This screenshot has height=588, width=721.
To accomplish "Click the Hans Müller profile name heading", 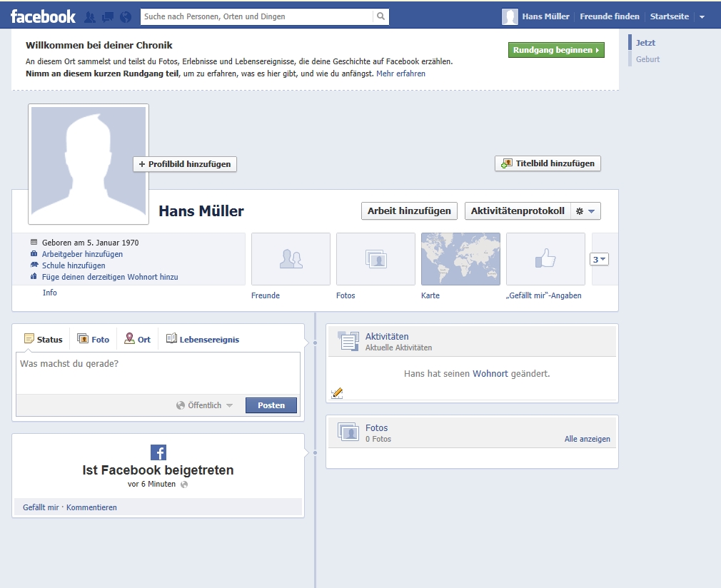I will (x=201, y=211).
